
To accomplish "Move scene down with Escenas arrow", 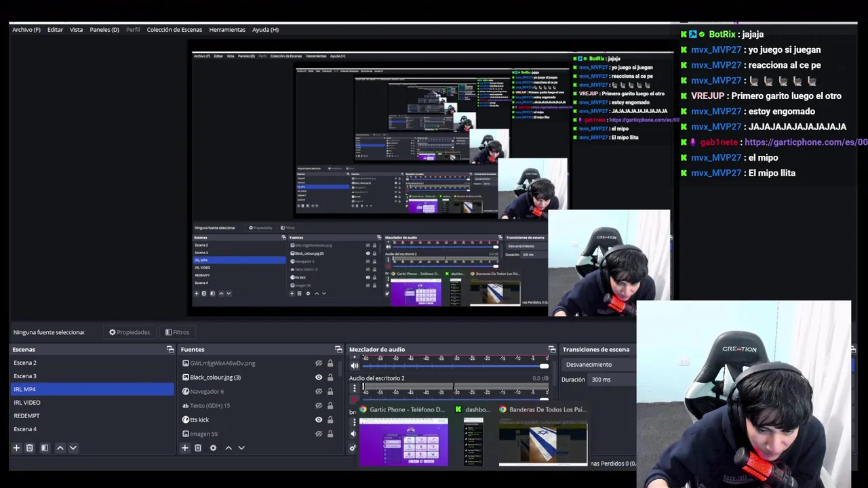I will tap(73, 448).
